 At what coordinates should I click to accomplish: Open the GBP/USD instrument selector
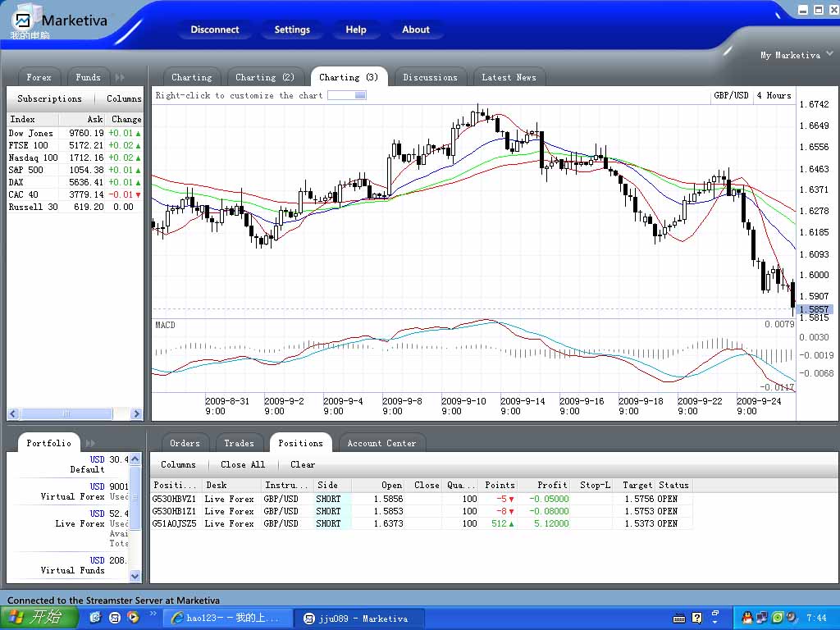tap(731, 95)
